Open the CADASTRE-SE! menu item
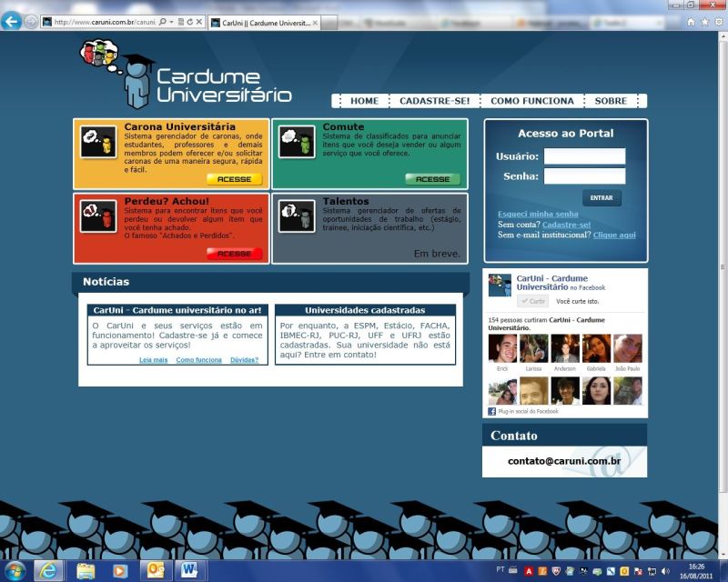 pos(435,101)
